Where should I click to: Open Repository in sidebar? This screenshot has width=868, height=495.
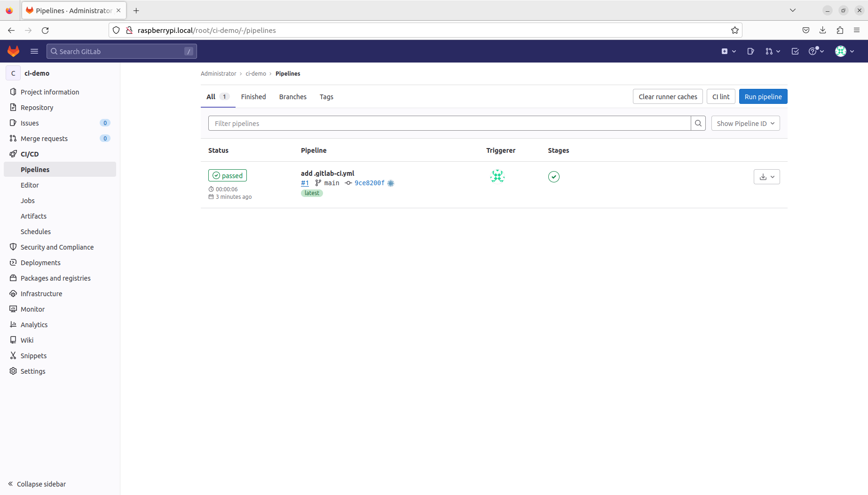pyautogui.click(x=60, y=107)
